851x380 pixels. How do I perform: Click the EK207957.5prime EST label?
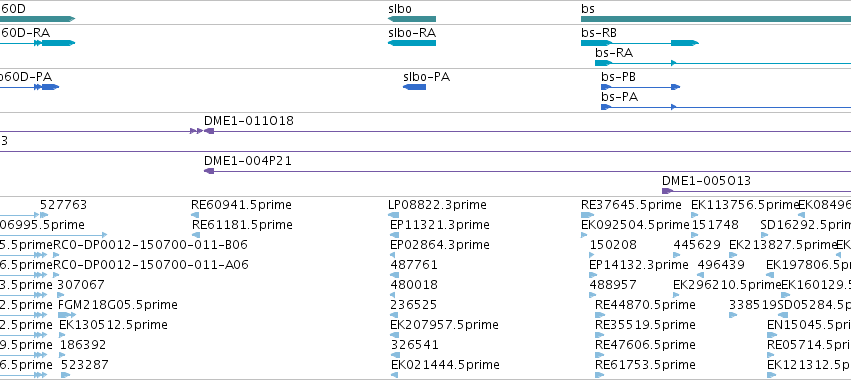[x=444, y=325]
